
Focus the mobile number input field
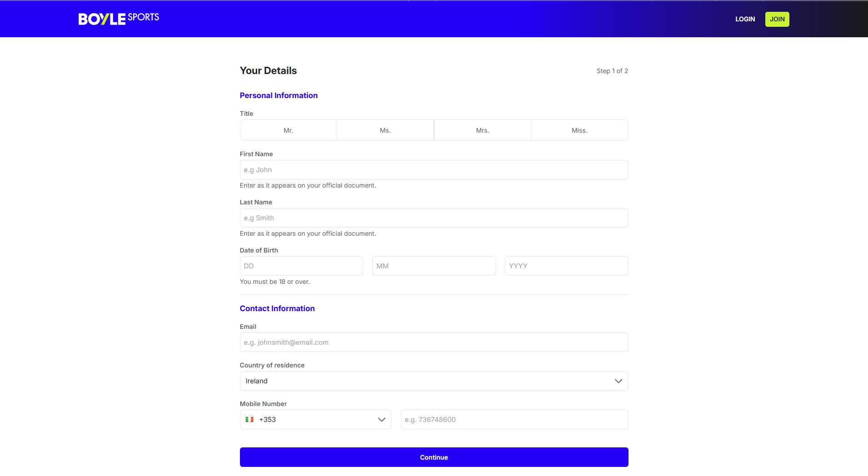point(514,420)
